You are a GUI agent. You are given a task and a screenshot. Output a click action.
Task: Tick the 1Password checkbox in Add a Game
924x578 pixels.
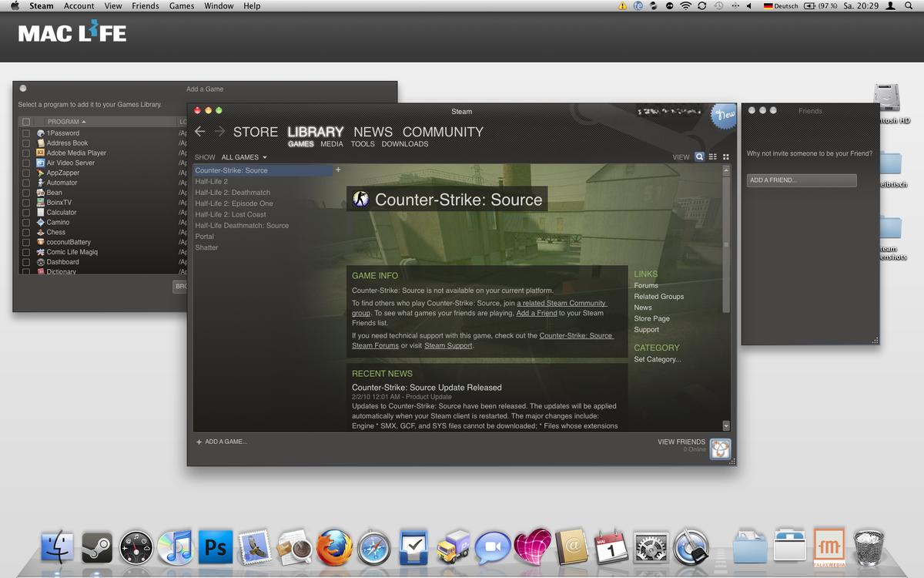26,133
